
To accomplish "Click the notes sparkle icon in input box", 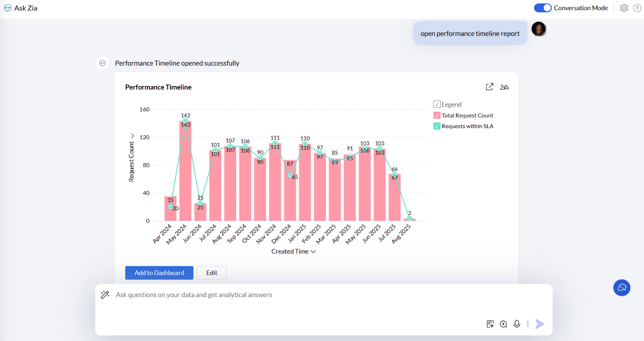I will click(490, 324).
